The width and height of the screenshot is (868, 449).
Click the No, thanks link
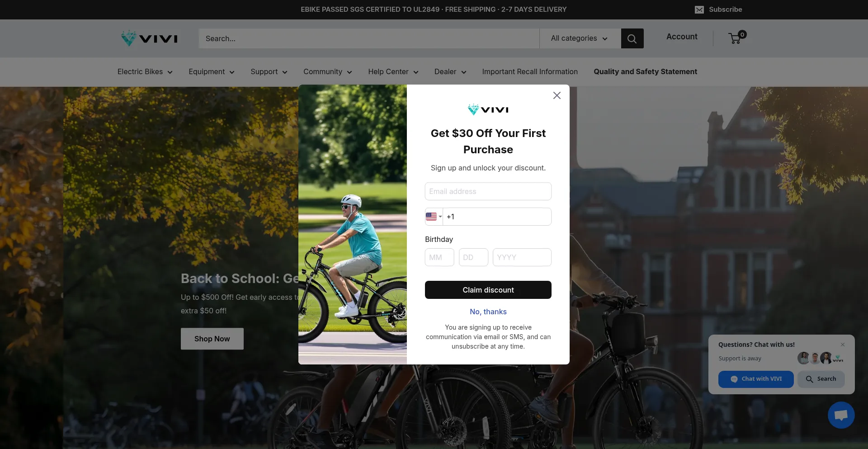pos(488,312)
